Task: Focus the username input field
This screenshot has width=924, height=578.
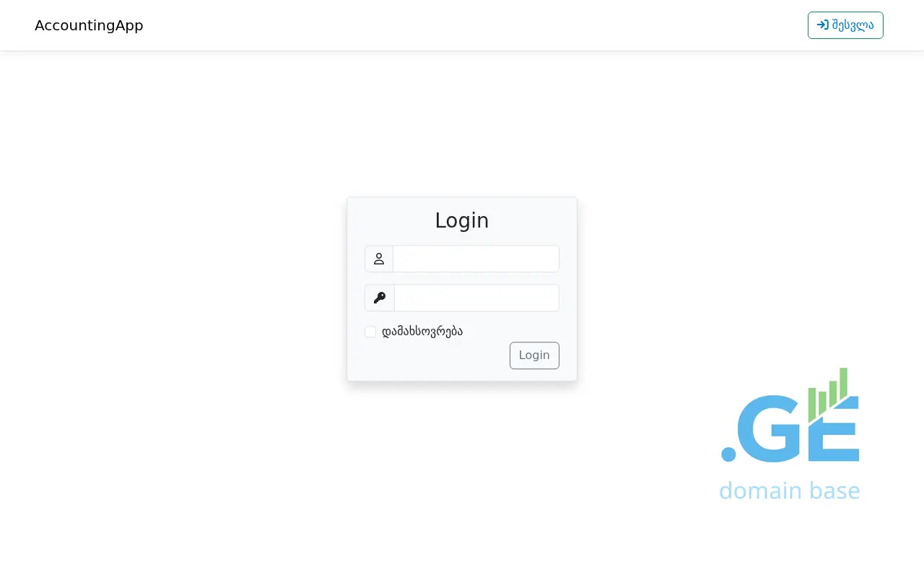Action: pos(476,259)
